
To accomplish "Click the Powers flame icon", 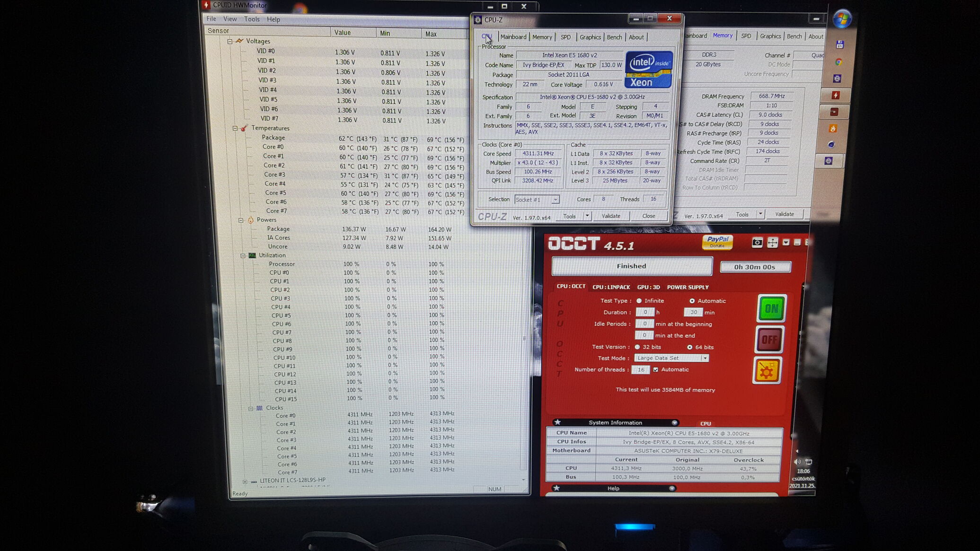I will pyautogui.click(x=251, y=220).
